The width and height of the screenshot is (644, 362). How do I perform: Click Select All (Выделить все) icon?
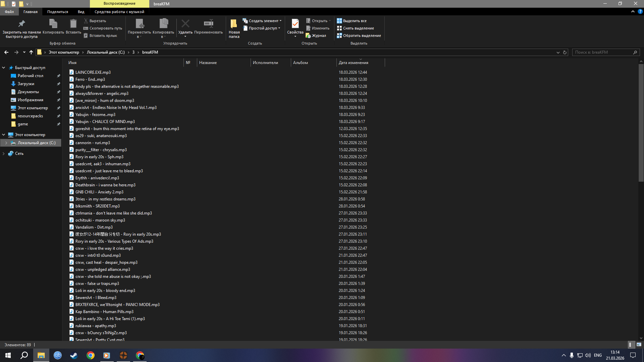pyautogui.click(x=339, y=21)
